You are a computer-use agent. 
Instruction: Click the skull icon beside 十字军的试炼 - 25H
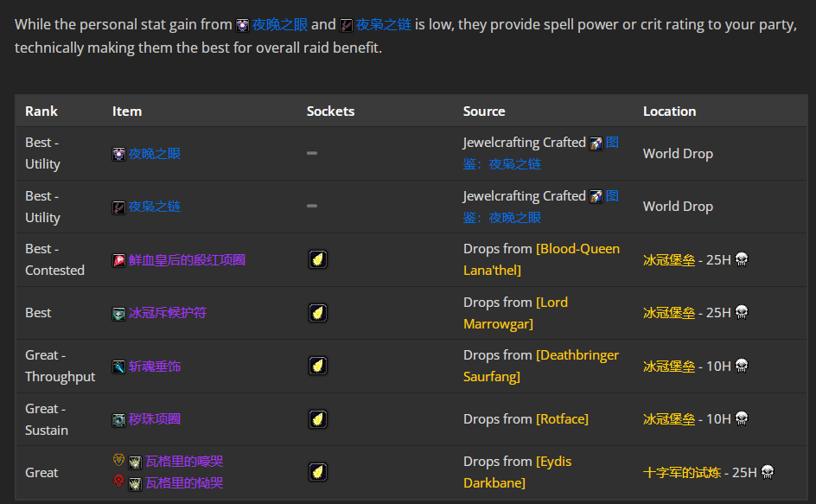(767, 472)
